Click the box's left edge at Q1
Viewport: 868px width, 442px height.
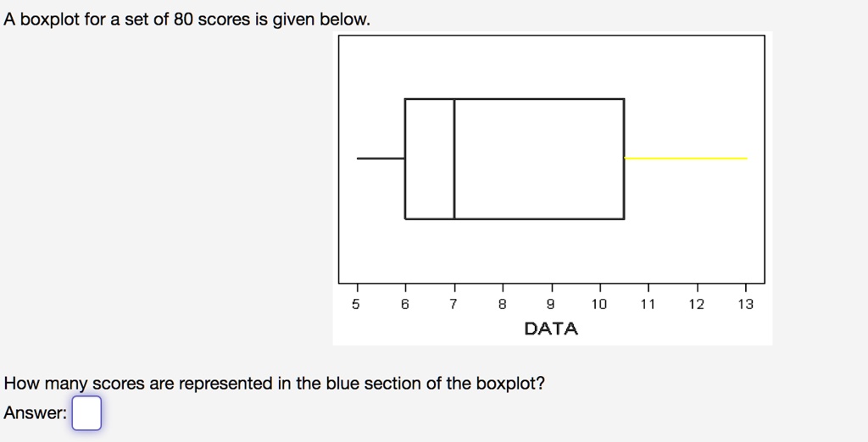tap(405, 159)
